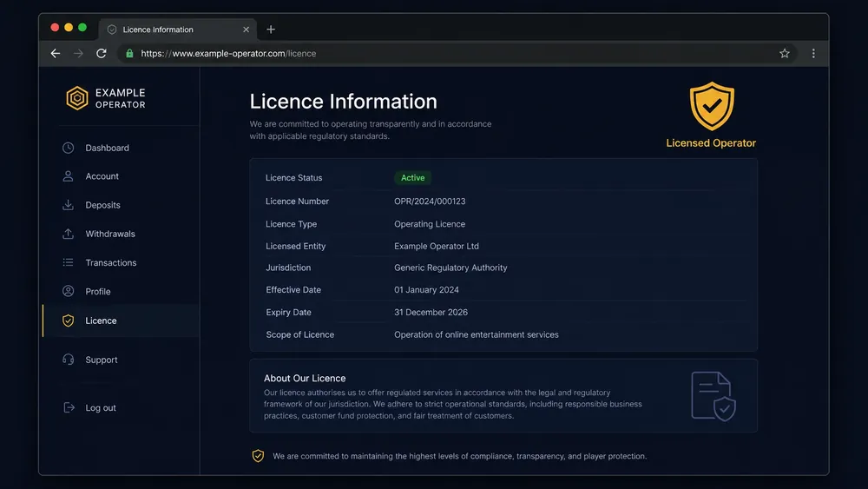
Task: Click the green padlock security icon
Action: [x=129, y=53]
